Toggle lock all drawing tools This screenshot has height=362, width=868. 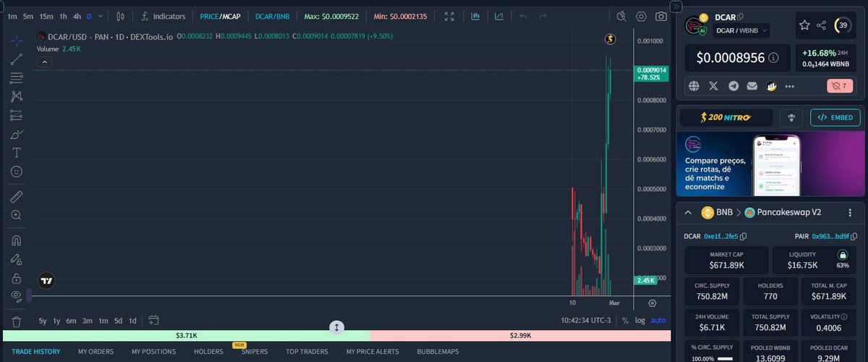point(17,278)
